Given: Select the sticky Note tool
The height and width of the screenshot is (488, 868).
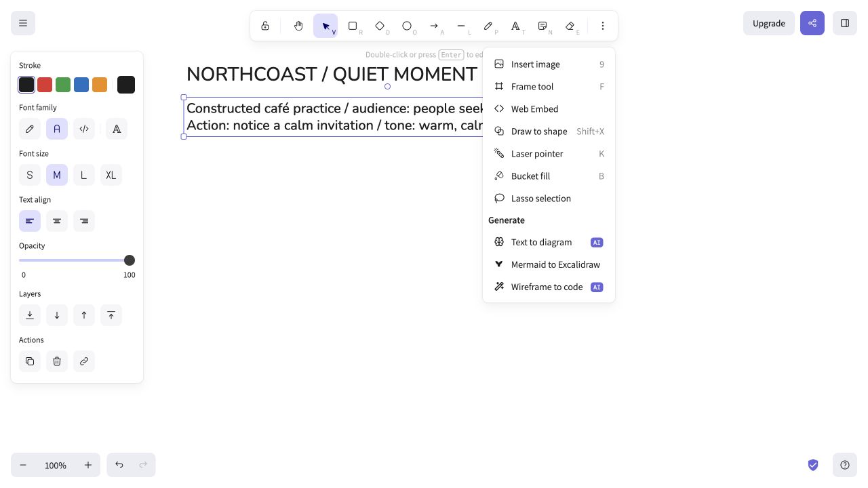Looking at the screenshot, I should (x=542, y=26).
